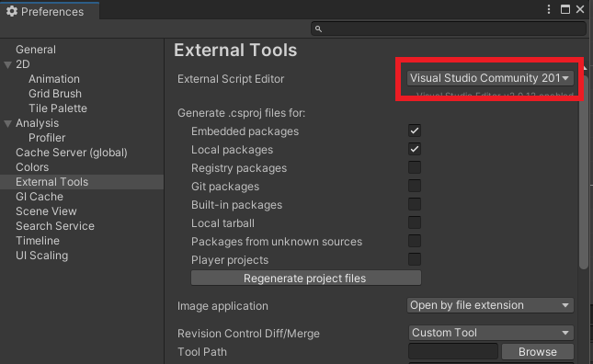Open Cache Server (global) settings
593x364 pixels.
click(x=72, y=153)
